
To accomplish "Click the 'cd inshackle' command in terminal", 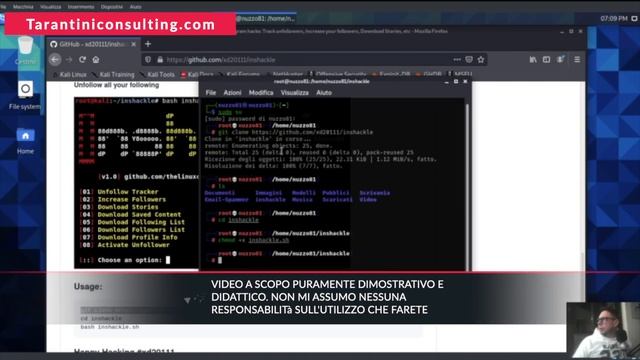I will [239, 220].
